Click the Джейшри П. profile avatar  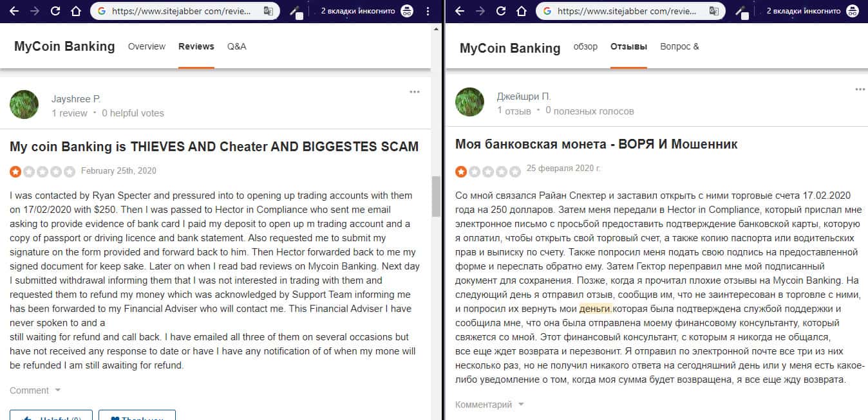coord(469,102)
